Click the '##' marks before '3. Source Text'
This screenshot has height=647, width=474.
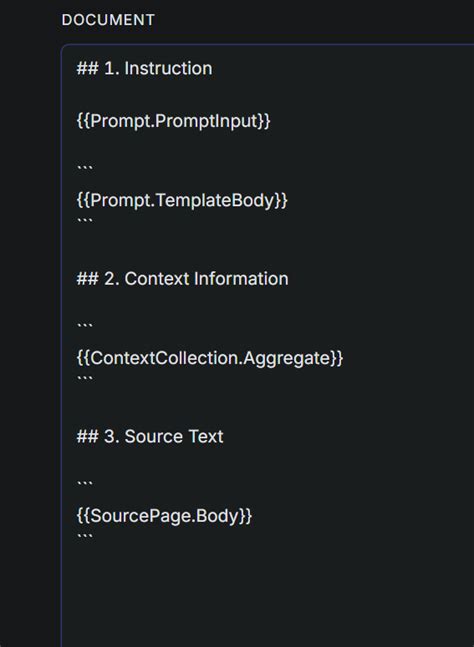point(87,437)
